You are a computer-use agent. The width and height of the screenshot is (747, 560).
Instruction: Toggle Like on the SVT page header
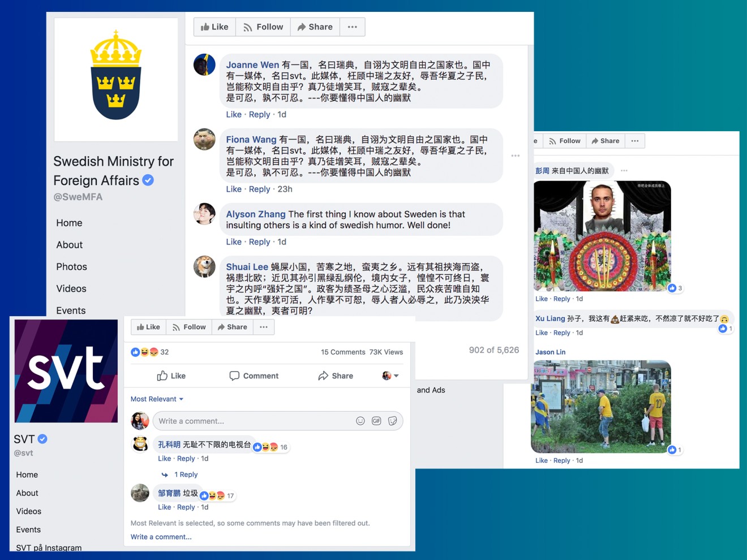tap(149, 327)
